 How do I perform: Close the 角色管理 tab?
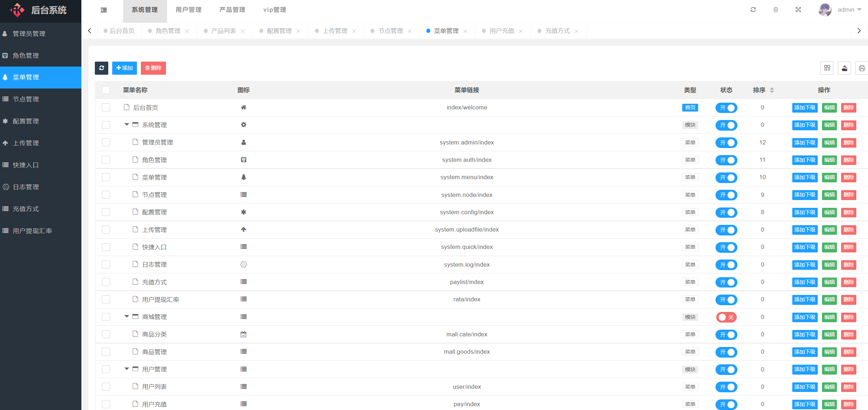pyautogui.click(x=187, y=32)
